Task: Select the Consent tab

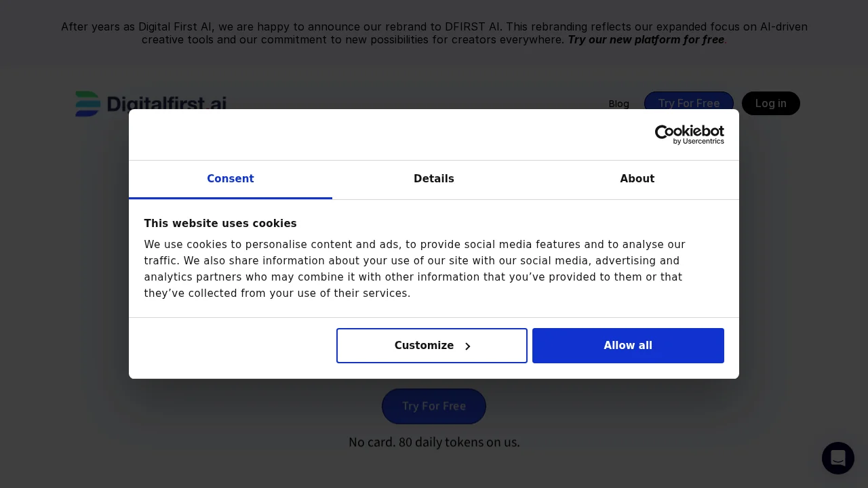Action: pyautogui.click(x=231, y=179)
